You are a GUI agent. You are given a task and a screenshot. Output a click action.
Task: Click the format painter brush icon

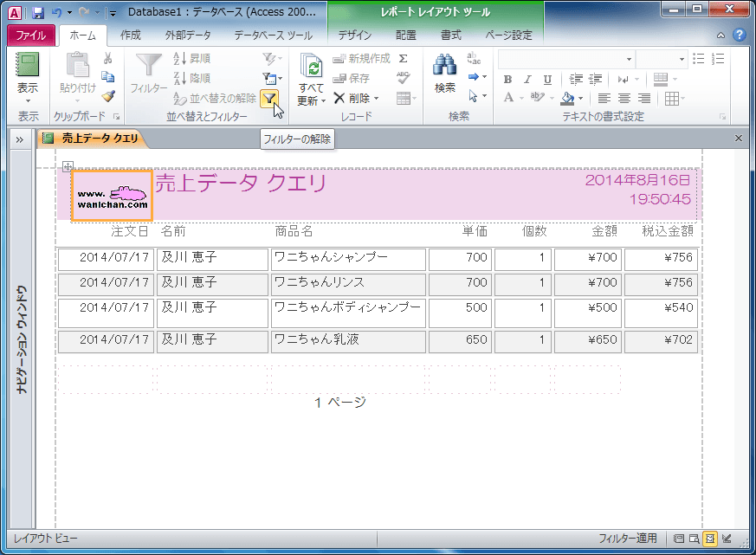tap(108, 96)
